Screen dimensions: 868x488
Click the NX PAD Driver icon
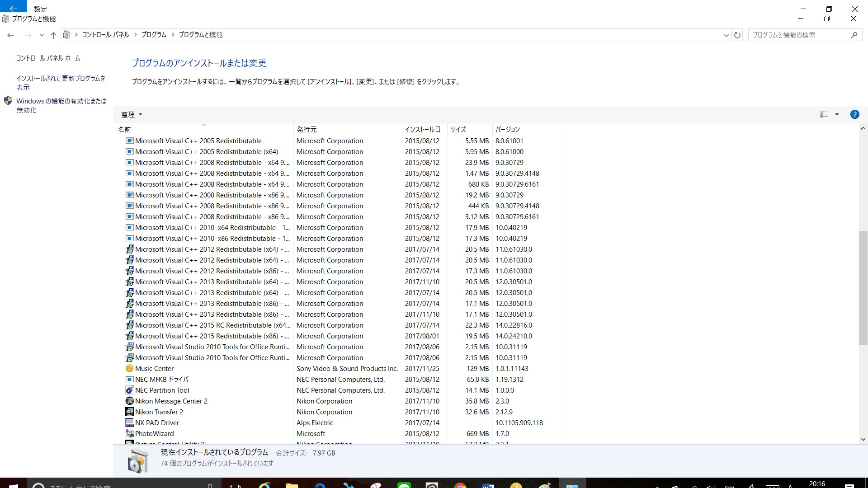pos(130,423)
